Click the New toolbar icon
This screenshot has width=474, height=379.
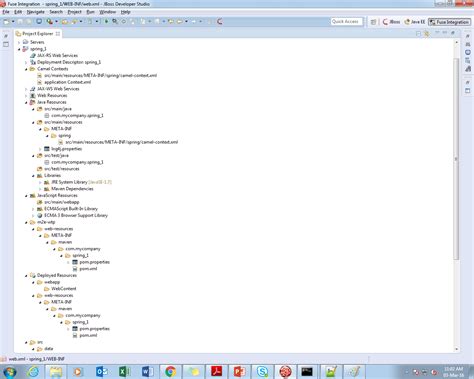(7, 22)
